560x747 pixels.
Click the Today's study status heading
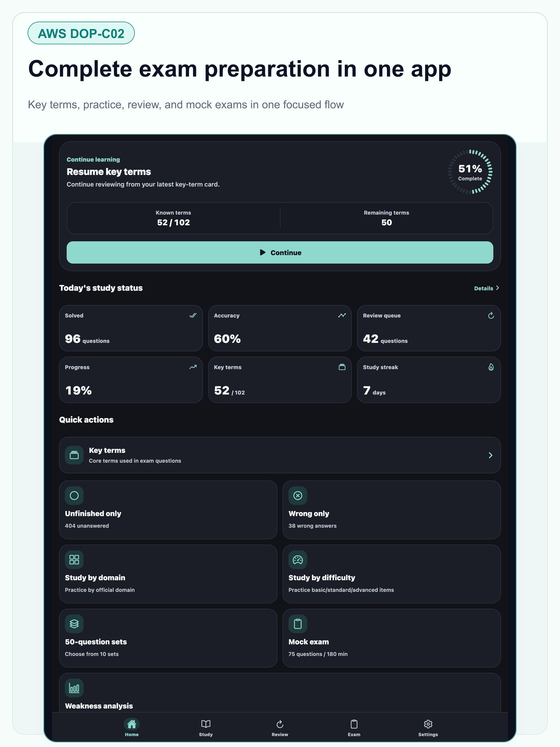[101, 288]
